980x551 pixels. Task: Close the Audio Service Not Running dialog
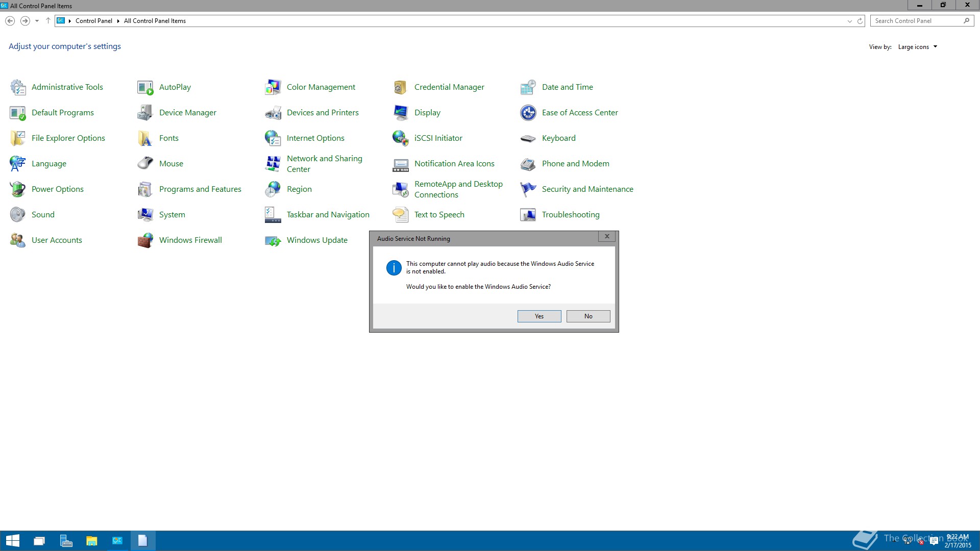click(607, 237)
